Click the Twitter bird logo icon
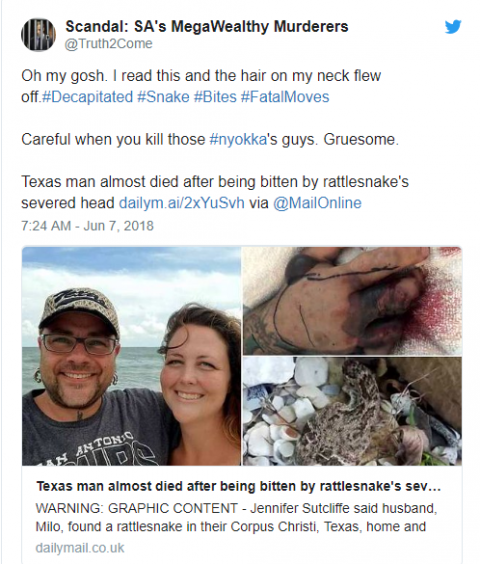This screenshot has width=480, height=564. [453, 27]
